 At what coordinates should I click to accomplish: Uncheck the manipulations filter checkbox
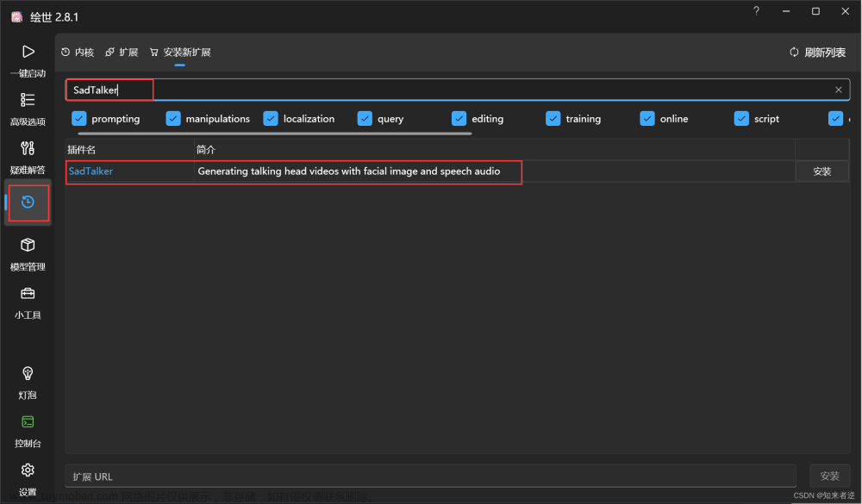click(x=173, y=119)
